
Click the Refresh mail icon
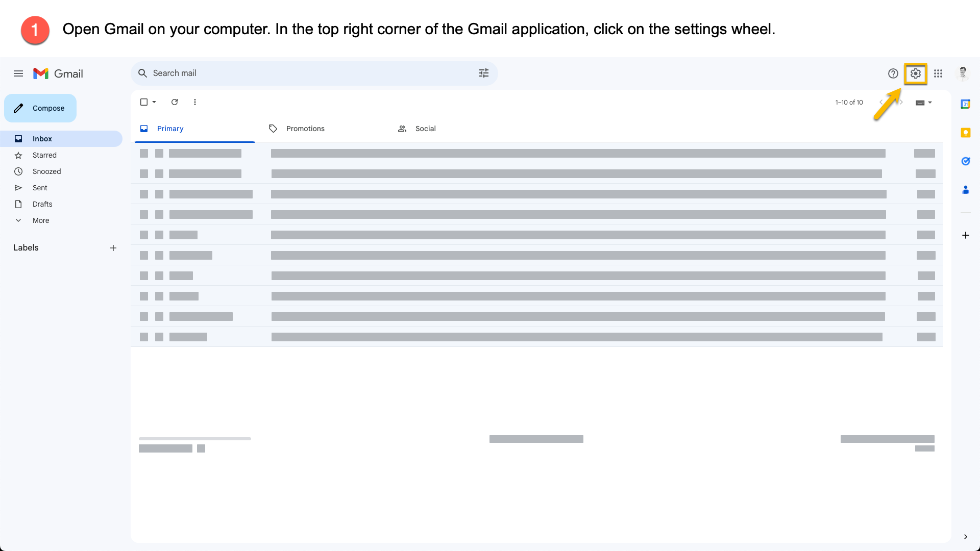(175, 102)
